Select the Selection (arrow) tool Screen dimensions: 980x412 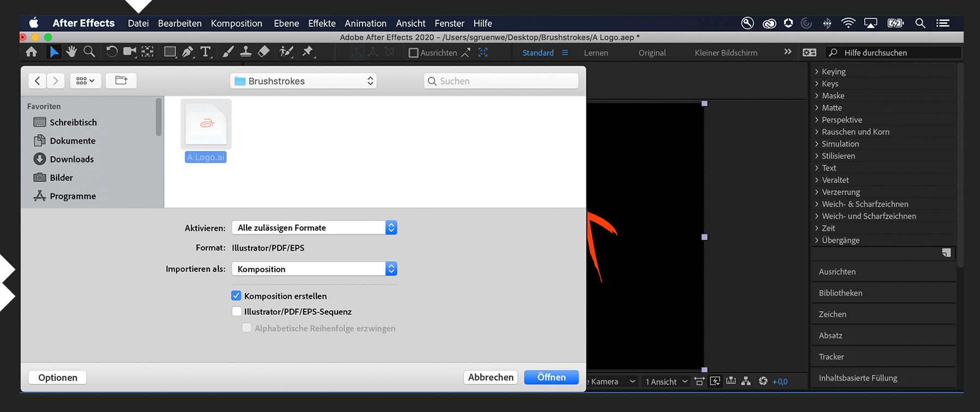(x=53, y=52)
